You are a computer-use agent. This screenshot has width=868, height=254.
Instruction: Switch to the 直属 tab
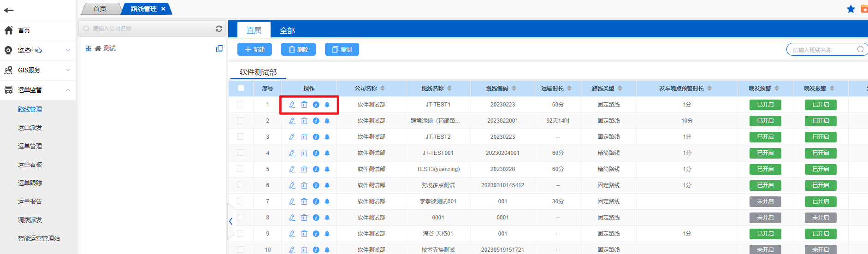254,30
